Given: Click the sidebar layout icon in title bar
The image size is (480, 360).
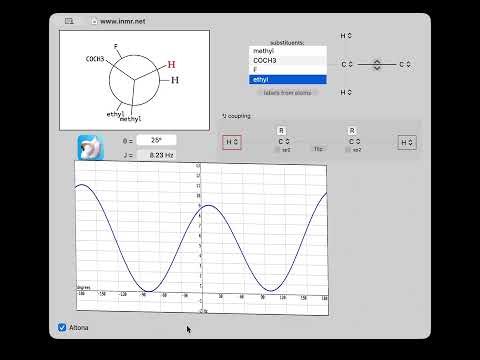Looking at the screenshot, I should coord(69,21).
